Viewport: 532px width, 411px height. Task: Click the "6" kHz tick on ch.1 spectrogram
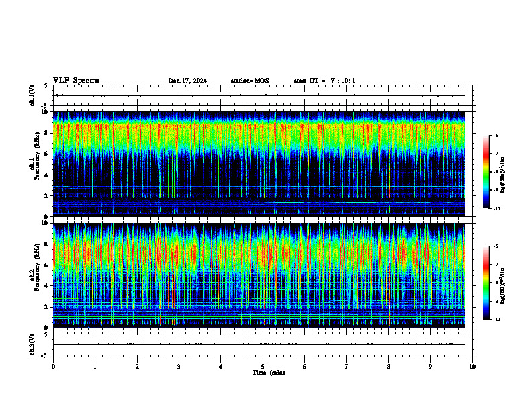pos(47,154)
